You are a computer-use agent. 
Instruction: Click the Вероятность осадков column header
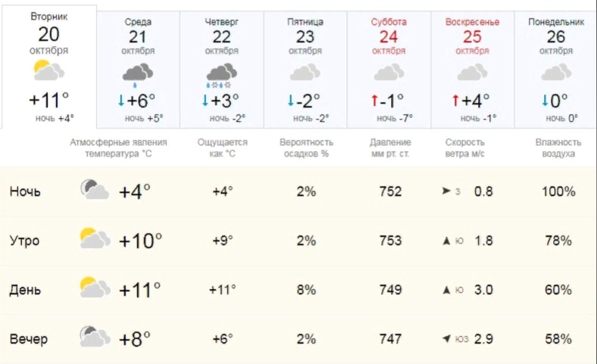(x=306, y=148)
